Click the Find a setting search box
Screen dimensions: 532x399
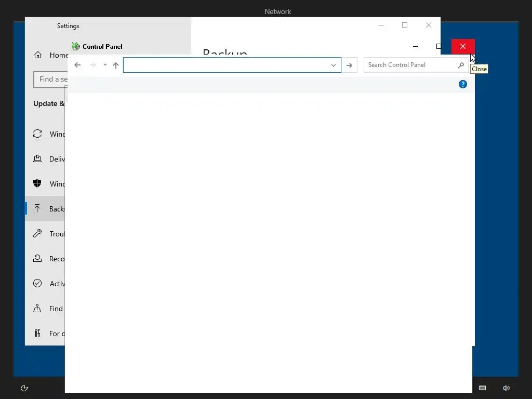point(50,79)
